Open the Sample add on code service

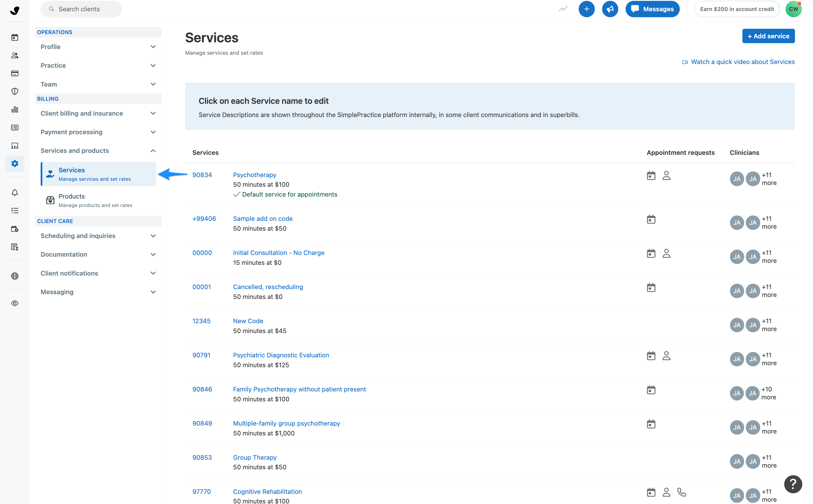click(263, 218)
